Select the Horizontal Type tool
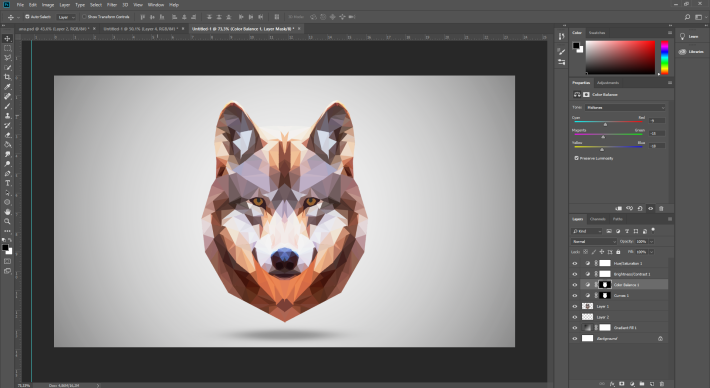This screenshot has height=388, width=710. 7,183
